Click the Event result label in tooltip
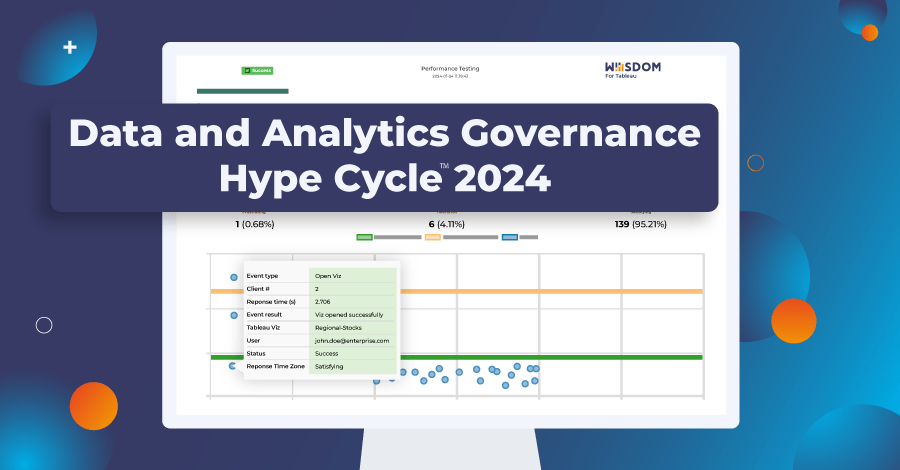The width and height of the screenshot is (900, 470). 264,314
